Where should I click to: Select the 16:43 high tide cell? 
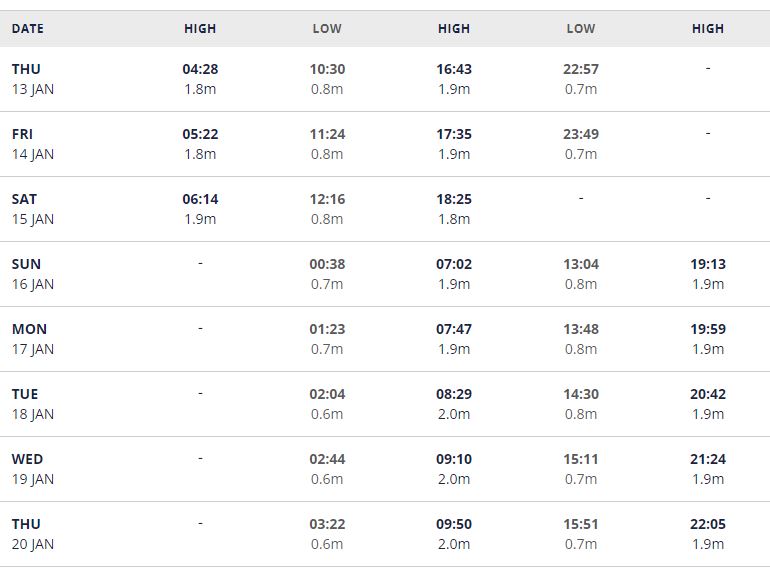point(454,69)
